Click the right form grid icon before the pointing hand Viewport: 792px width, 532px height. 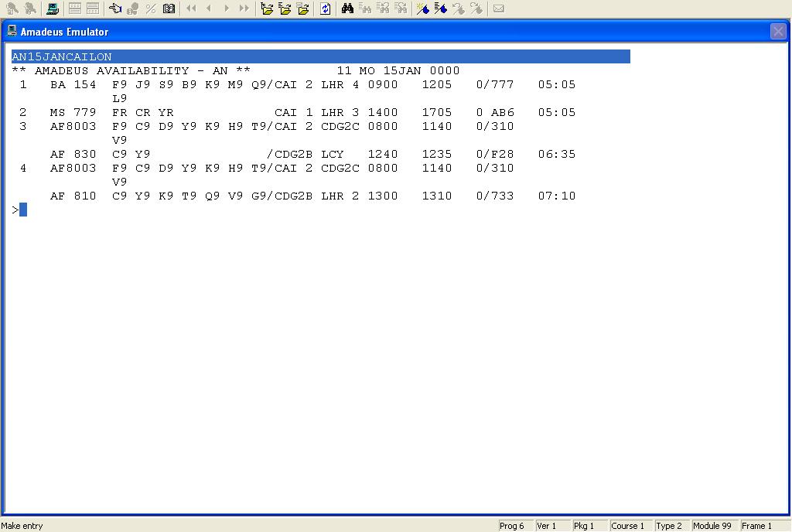(93, 8)
